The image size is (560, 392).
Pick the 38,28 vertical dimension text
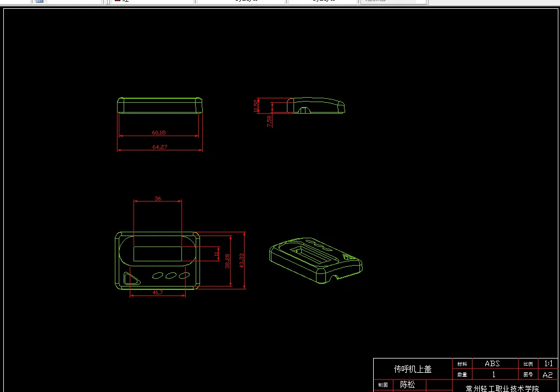(227, 261)
